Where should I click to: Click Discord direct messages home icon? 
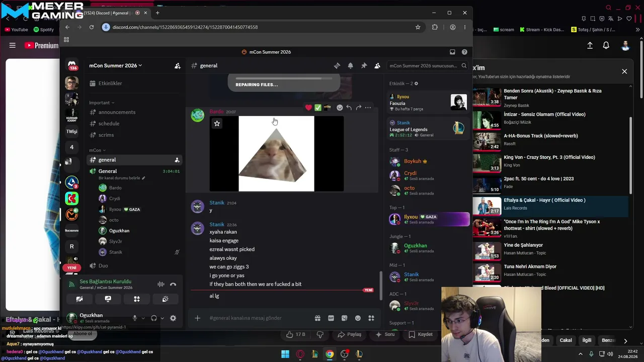click(x=72, y=65)
